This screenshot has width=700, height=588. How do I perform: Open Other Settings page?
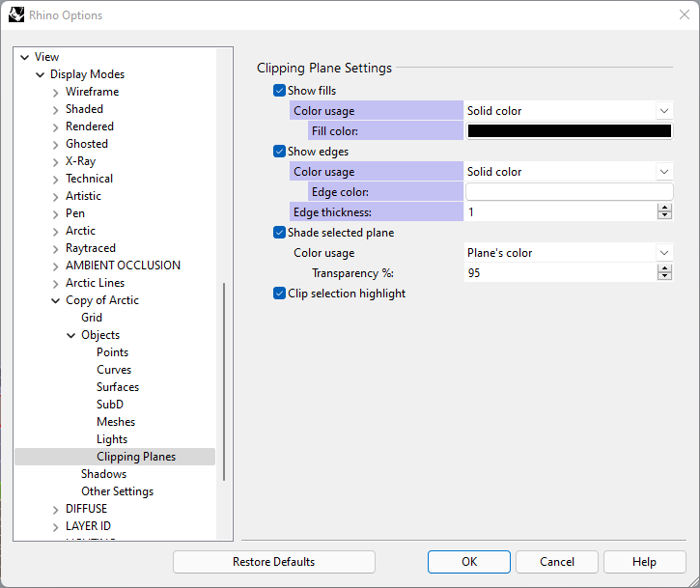click(x=117, y=491)
